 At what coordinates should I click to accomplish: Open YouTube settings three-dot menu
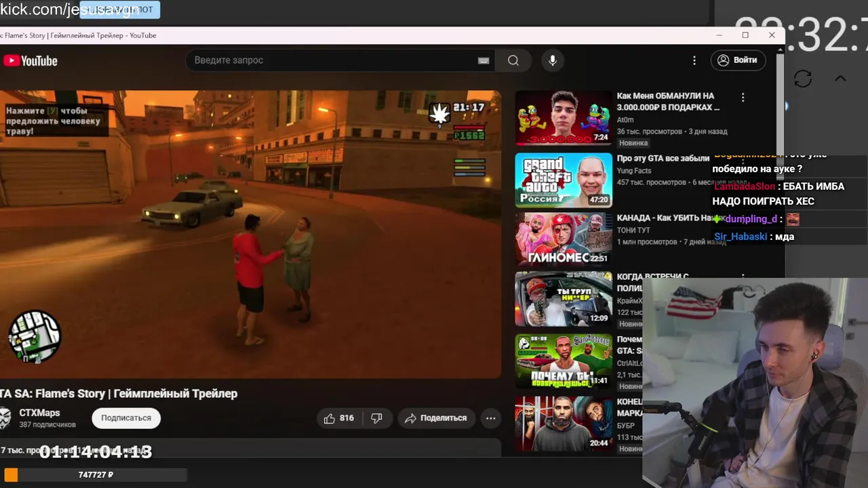pos(694,60)
